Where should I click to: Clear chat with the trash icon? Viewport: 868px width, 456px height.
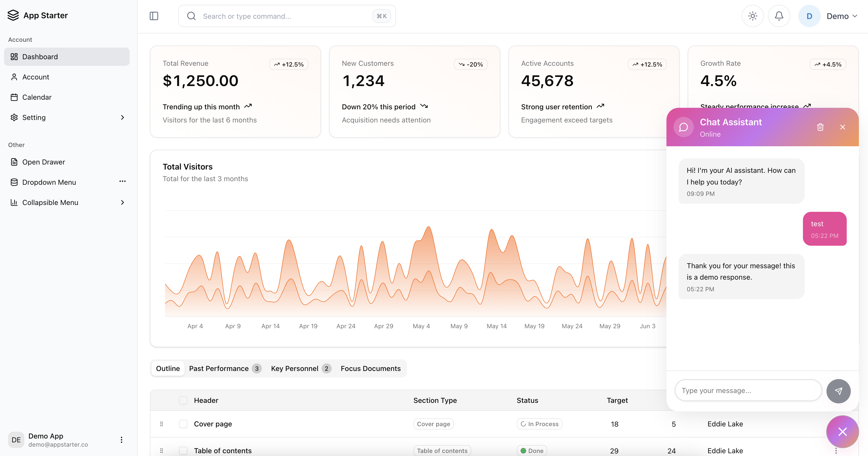(820, 127)
